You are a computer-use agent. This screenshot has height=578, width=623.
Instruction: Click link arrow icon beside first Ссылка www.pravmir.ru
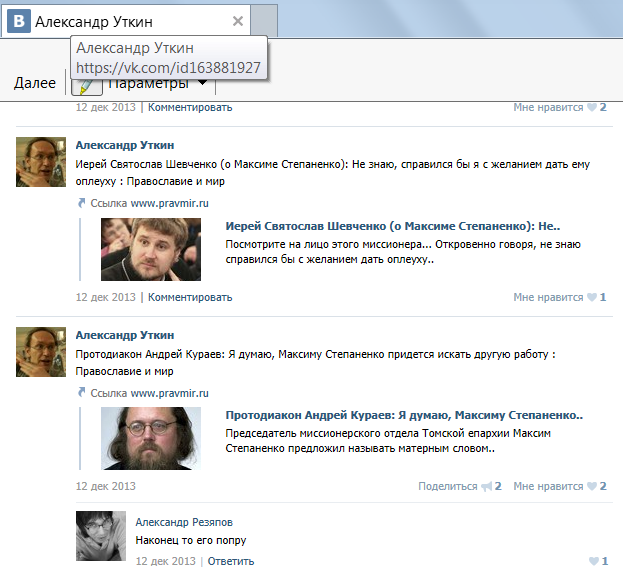coord(81,203)
